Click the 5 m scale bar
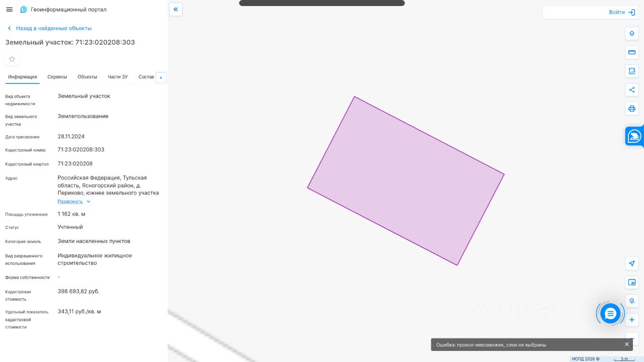The width and height of the screenshot is (644, 362). click(624, 359)
